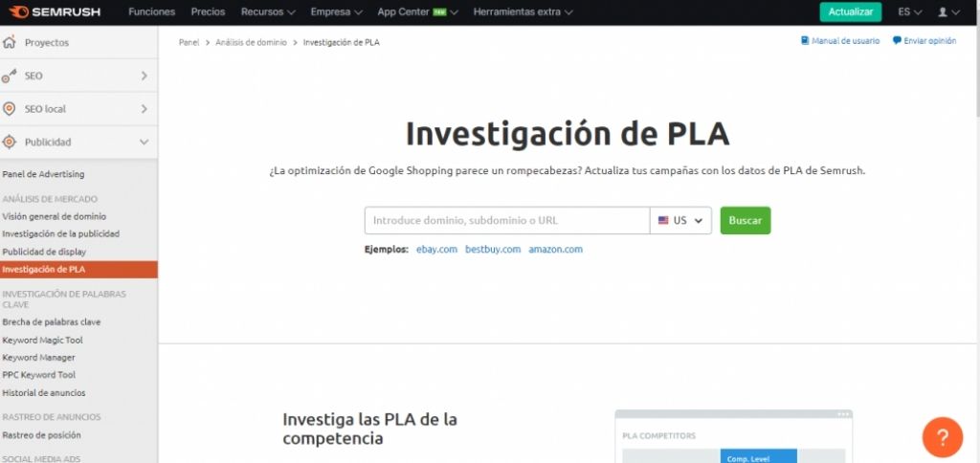980x463 pixels.
Task: Click the bestbuy.com example link
Action: click(493, 250)
